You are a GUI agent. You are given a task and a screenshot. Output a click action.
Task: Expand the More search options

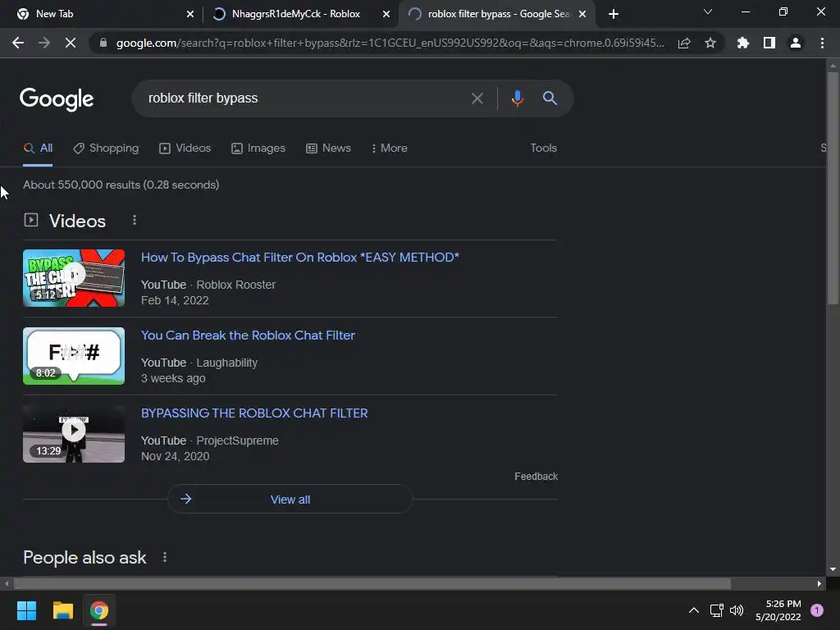(390, 148)
